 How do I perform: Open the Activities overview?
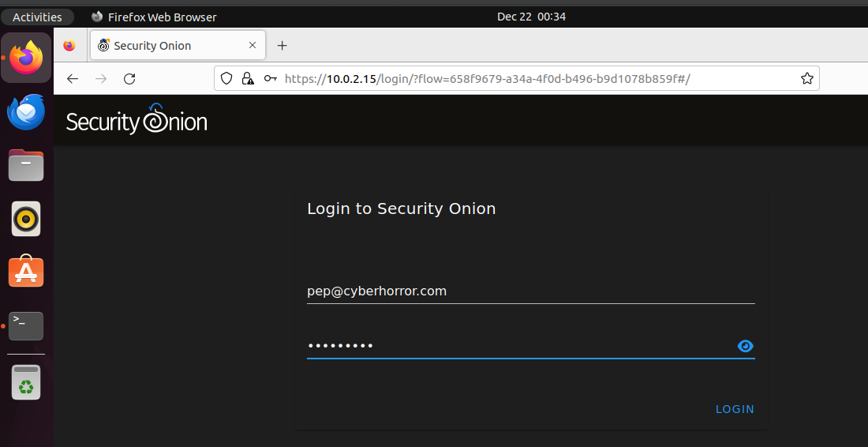[37, 17]
